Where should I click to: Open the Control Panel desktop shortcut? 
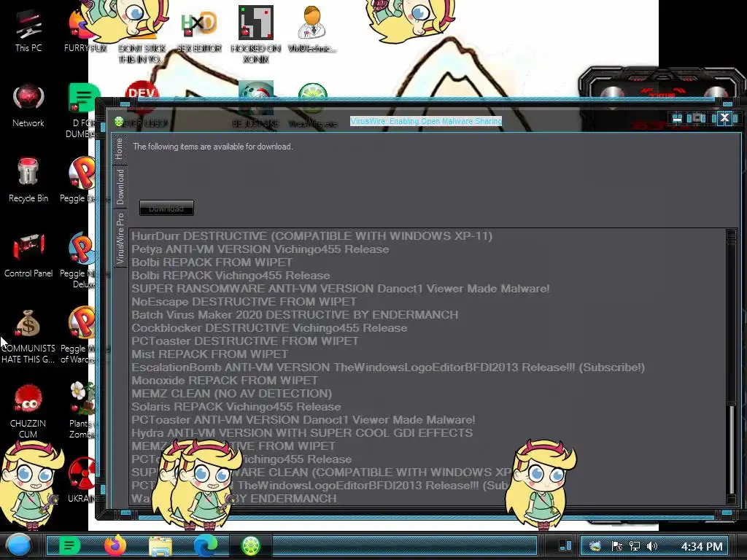(28, 256)
